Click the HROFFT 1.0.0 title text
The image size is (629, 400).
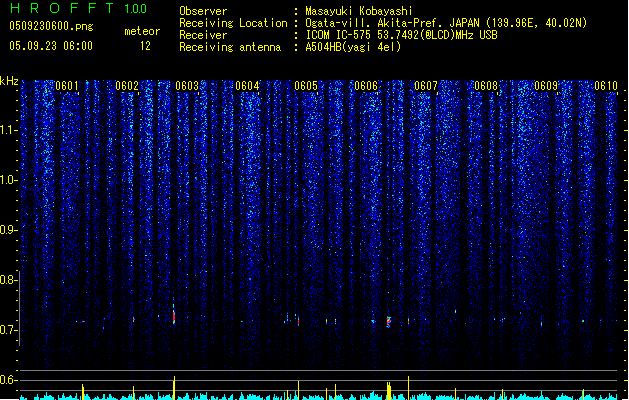[x=79, y=8]
